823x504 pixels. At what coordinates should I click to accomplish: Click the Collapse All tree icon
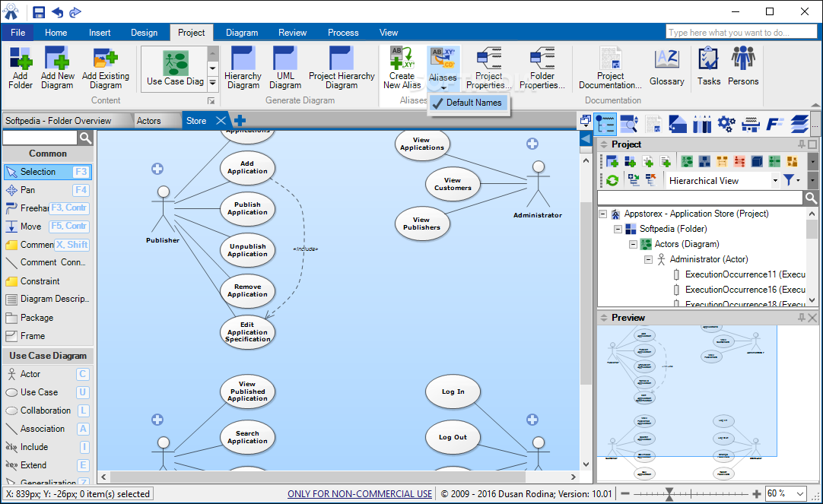pos(651,181)
